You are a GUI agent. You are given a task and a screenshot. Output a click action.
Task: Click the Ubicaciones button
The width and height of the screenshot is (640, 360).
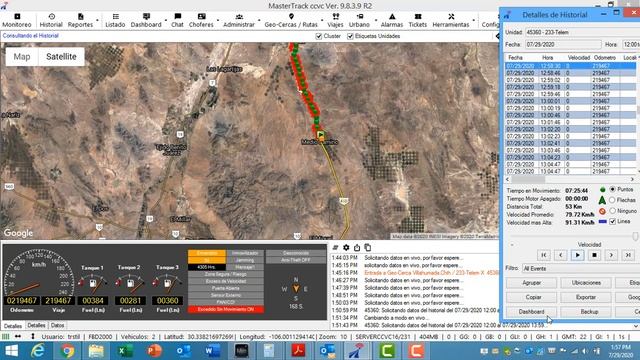coord(586,283)
